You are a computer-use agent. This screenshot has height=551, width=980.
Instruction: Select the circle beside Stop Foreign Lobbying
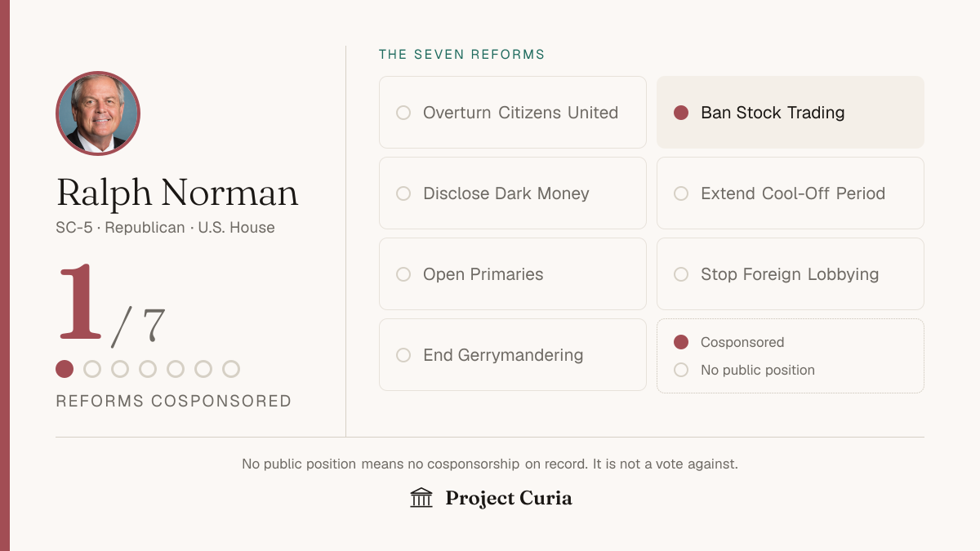tap(681, 274)
